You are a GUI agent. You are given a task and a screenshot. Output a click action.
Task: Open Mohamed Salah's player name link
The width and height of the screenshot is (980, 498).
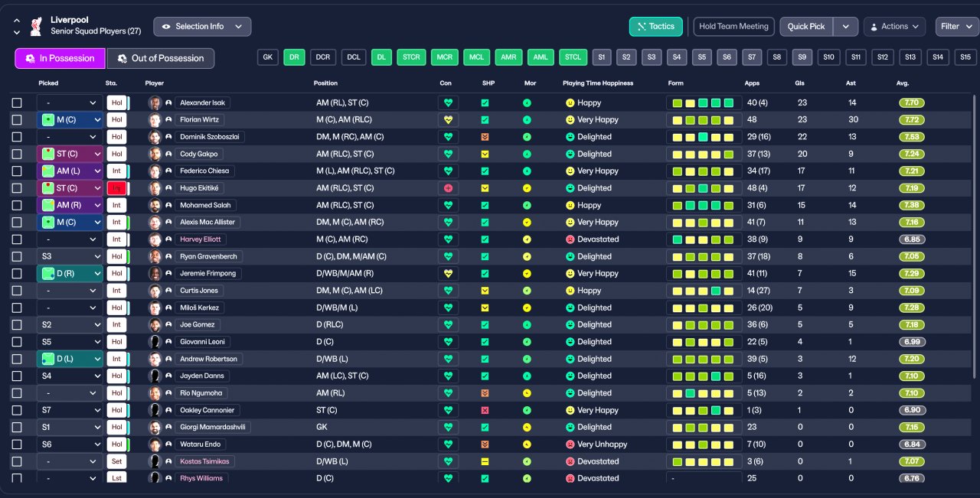pos(204,205)
